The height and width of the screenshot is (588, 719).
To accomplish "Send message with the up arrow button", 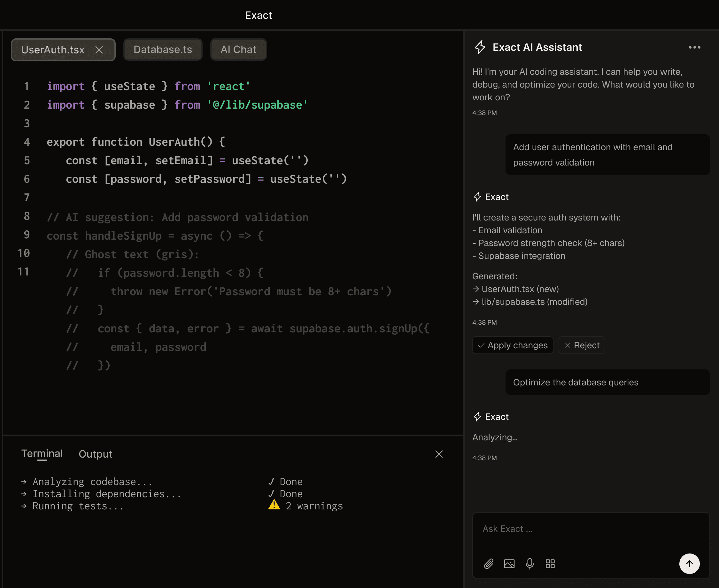I will click(x=689, y=564).
